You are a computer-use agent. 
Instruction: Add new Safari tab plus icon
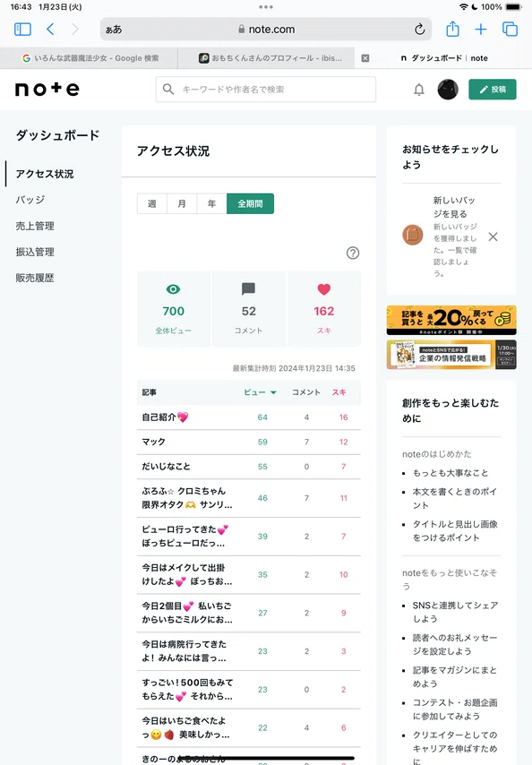(481, 30)
